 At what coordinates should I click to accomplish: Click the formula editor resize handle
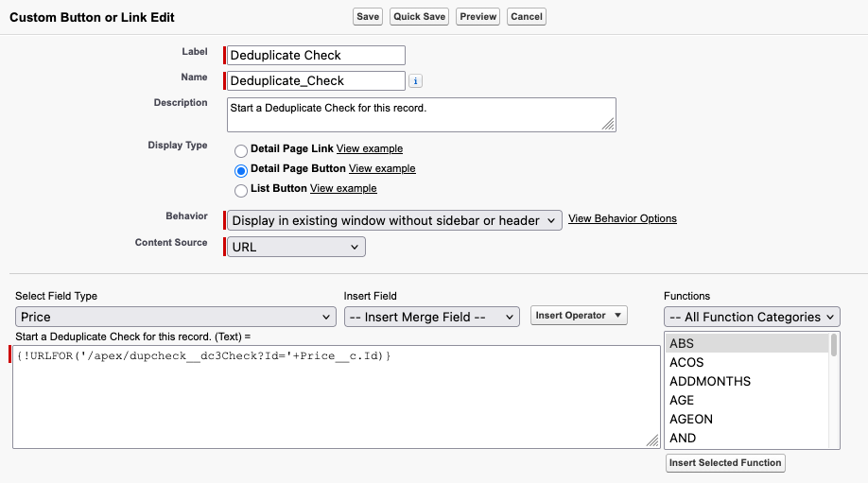pyautogui.click(x=652, y=441)
